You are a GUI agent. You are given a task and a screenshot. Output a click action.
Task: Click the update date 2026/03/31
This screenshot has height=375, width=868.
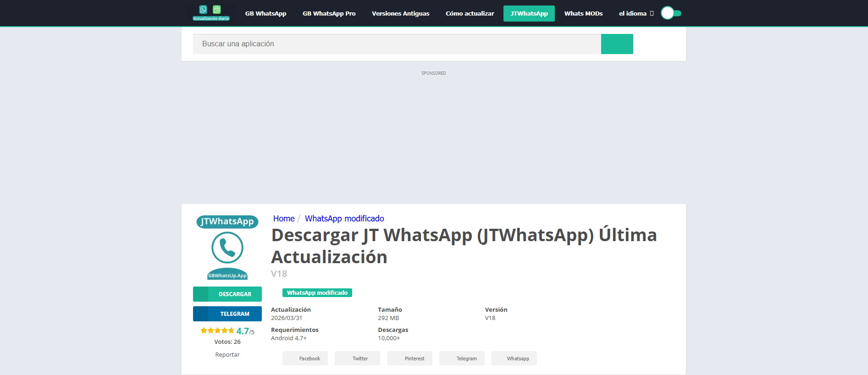pos(287,318)
